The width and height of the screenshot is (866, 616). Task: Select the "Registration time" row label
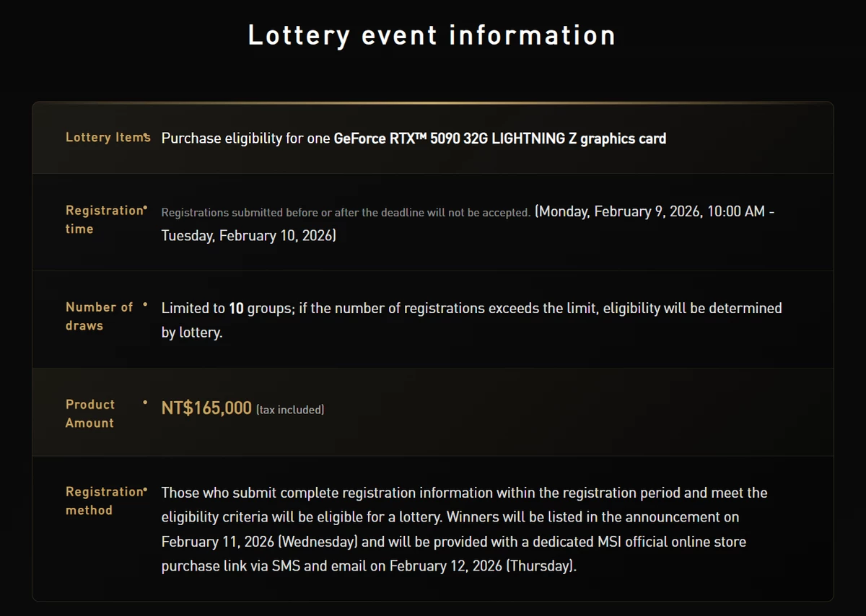[x=104, y=219]
